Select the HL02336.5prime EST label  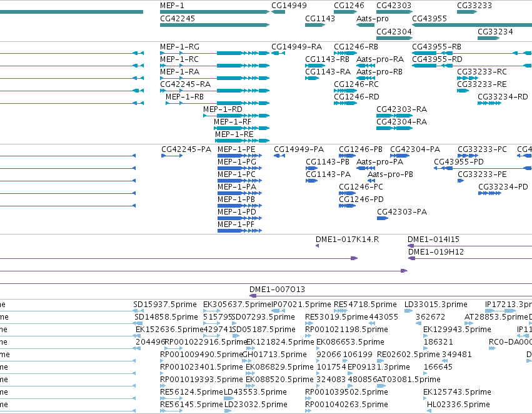[x=458, y=405]
